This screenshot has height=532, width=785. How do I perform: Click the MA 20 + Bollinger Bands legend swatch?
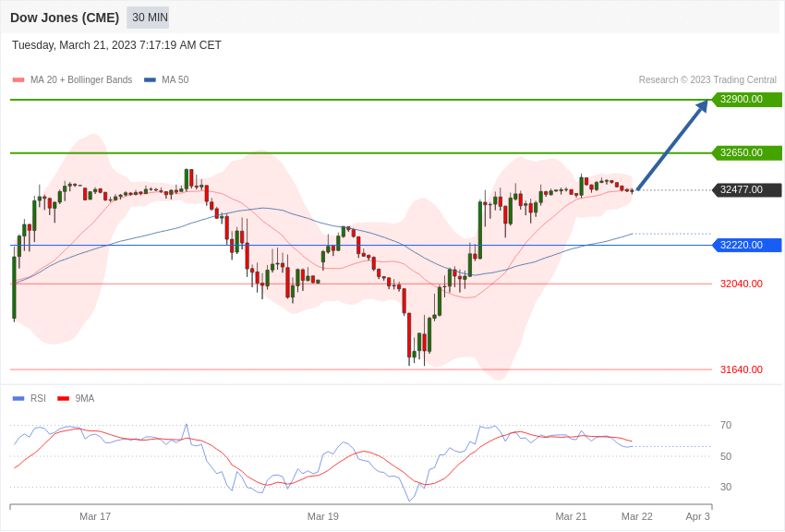click(x=18, y=80)
